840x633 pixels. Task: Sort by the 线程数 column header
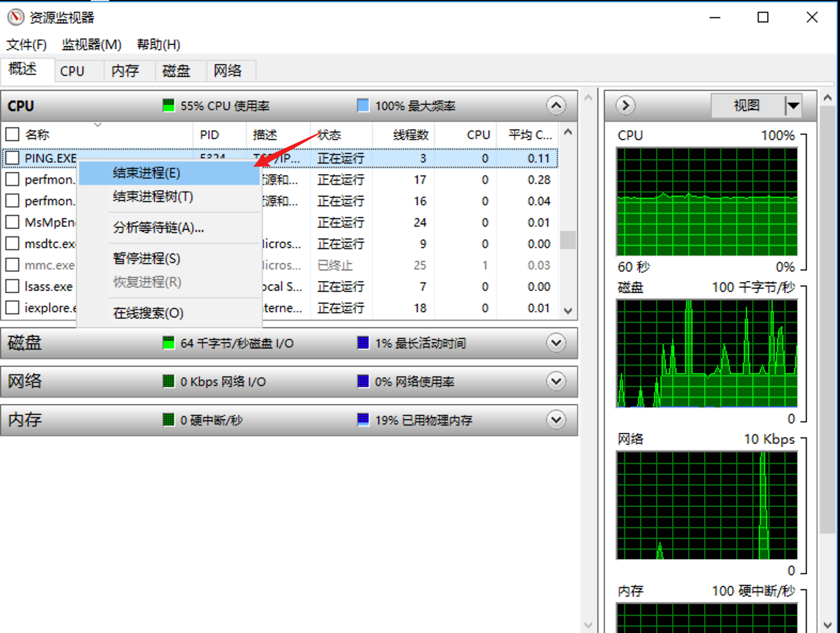403,134
